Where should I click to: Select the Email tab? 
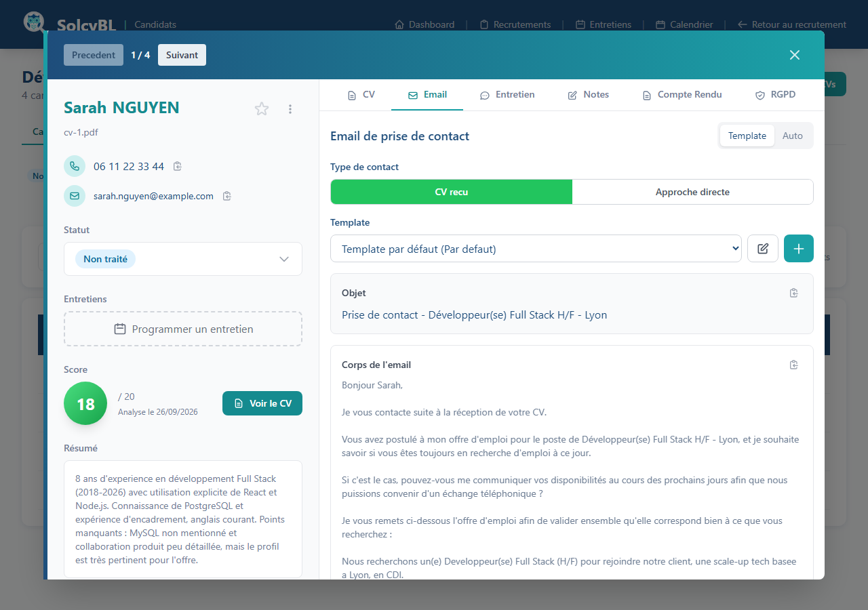[x=427, y=95]
